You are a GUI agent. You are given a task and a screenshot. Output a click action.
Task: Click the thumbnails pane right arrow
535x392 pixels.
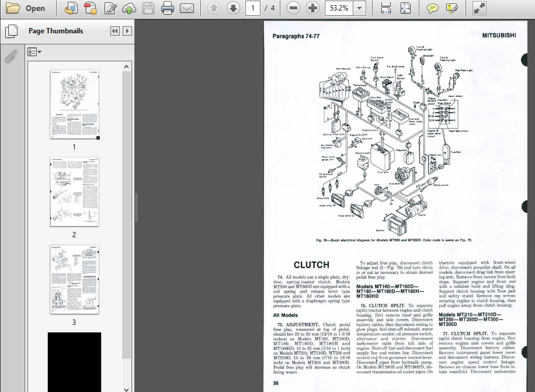(x=127, y=31)
